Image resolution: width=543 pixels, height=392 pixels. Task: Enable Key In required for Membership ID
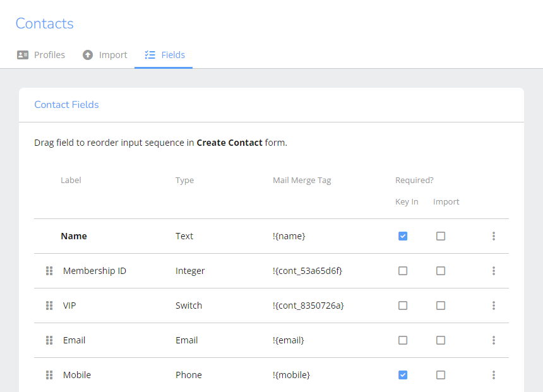pyautogui.click(x=403, y=271)
